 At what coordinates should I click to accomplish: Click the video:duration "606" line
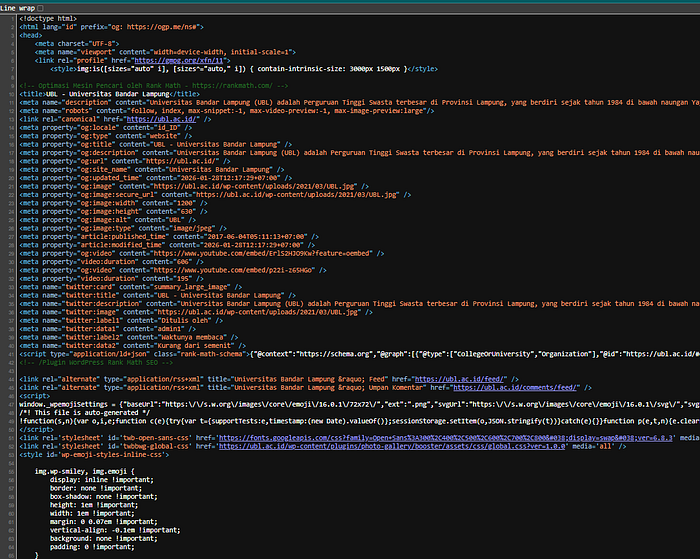tap(111, 262)
